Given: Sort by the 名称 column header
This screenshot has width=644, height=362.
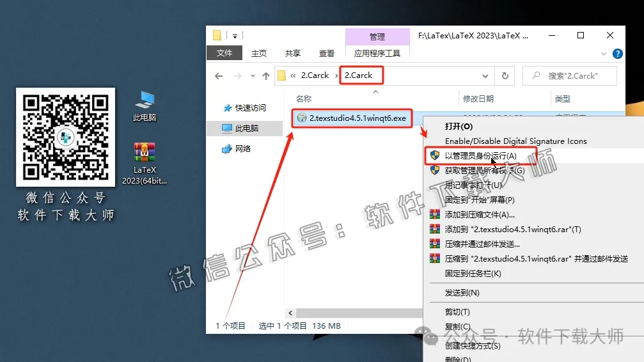Looking at the screenshot, I should point(304,98).
